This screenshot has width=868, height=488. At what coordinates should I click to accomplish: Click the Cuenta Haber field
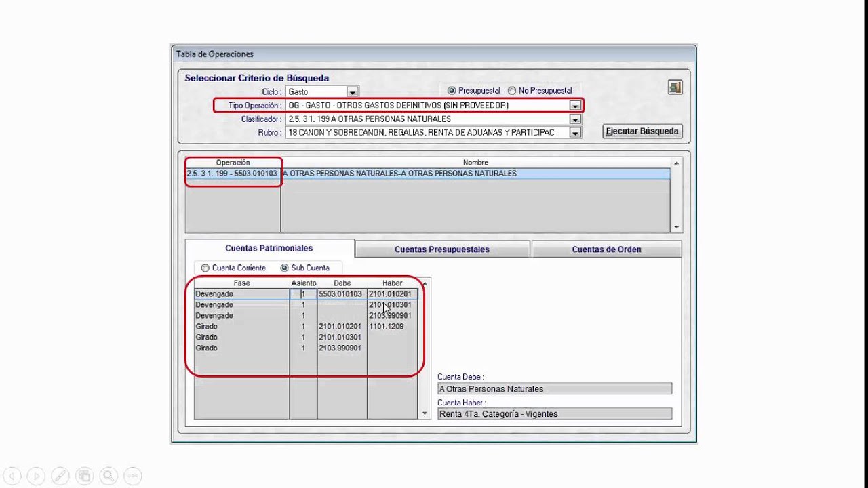[555, 413]
